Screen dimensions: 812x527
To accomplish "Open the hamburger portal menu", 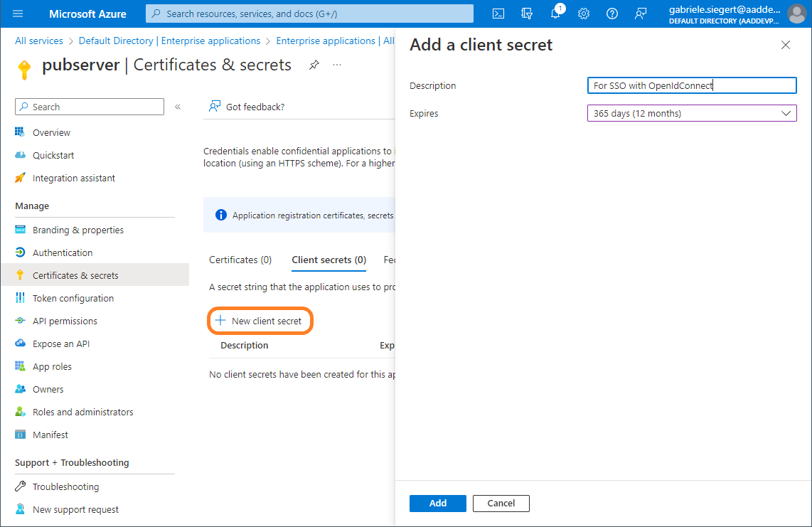I will [18, 14].
